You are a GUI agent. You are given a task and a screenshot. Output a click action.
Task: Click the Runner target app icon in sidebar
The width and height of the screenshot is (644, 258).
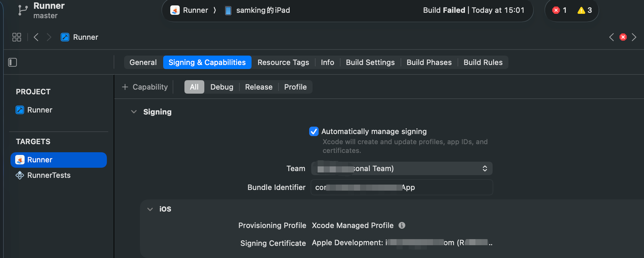tap(20, 160)
